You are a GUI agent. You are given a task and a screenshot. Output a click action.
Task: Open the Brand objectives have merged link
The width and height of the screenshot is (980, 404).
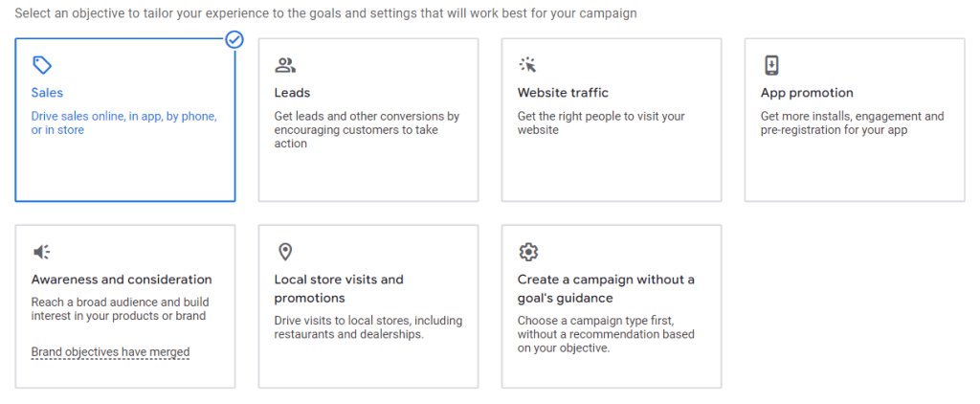coord(111,352)
